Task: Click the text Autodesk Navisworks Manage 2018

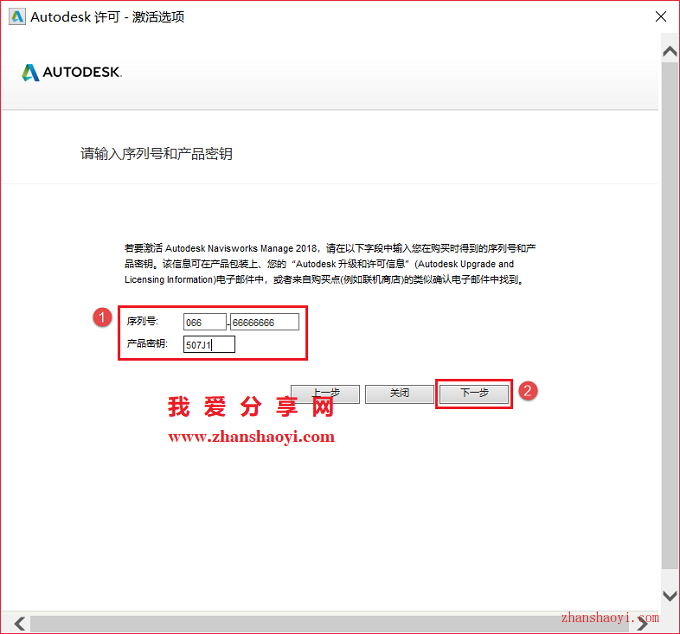Action: 241,248
